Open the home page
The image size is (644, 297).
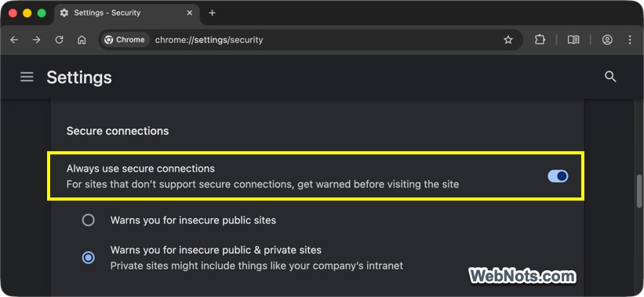(82, 40)
